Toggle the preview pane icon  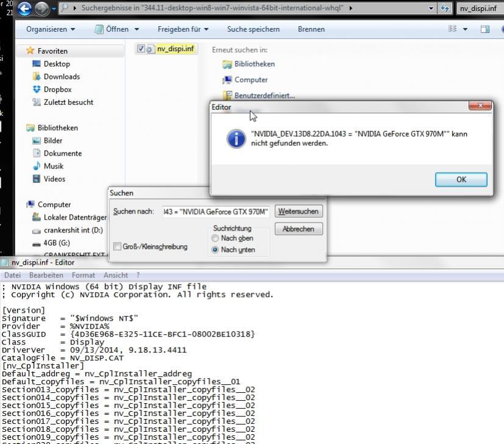click(485, 29)
